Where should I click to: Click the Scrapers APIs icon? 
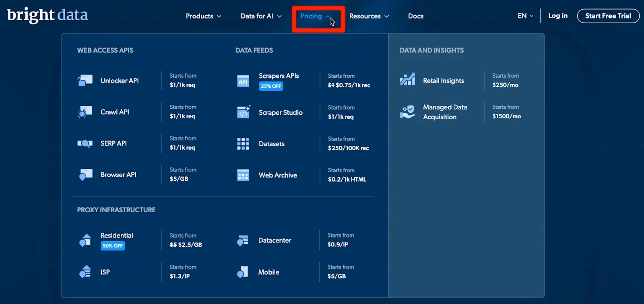(x=243, y=81)
